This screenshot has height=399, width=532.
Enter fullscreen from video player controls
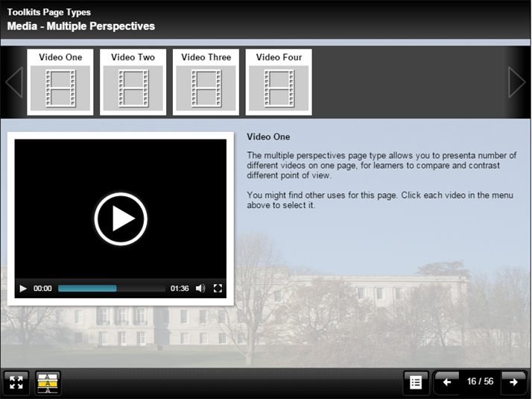coord(218,289)
